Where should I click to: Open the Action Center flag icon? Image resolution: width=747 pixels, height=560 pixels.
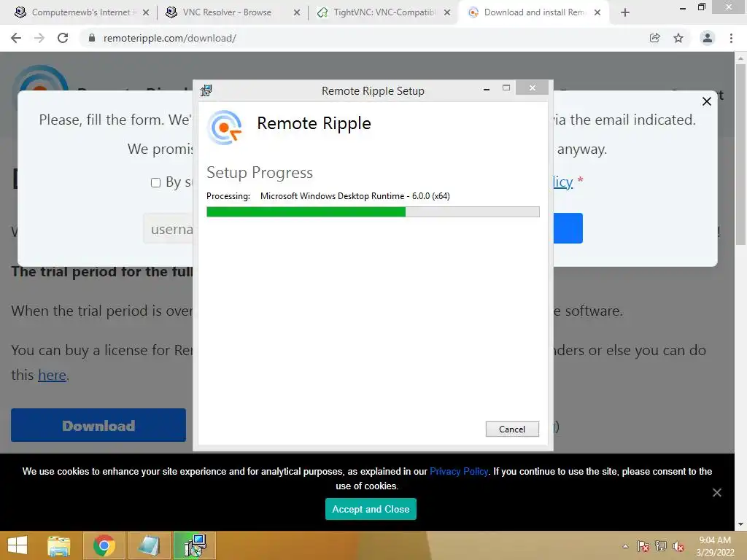click(x=643, y=546)
